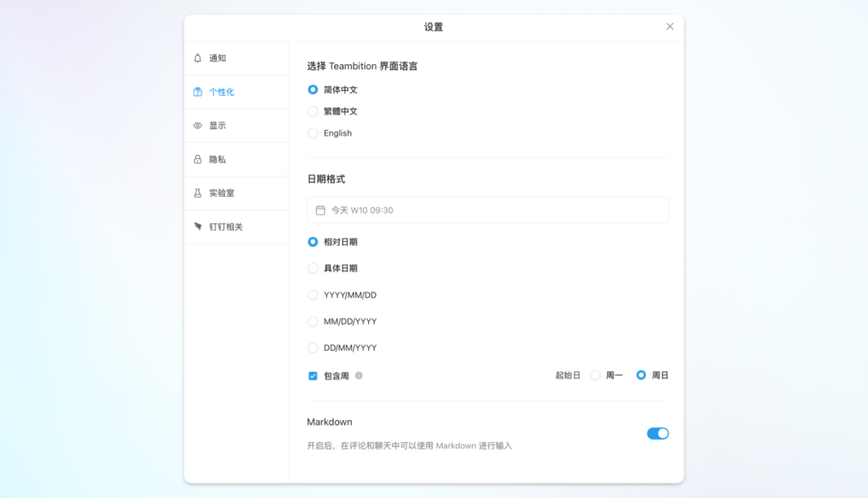Click the date preview field 今天 W10 09:30

[x=487, y=210]
